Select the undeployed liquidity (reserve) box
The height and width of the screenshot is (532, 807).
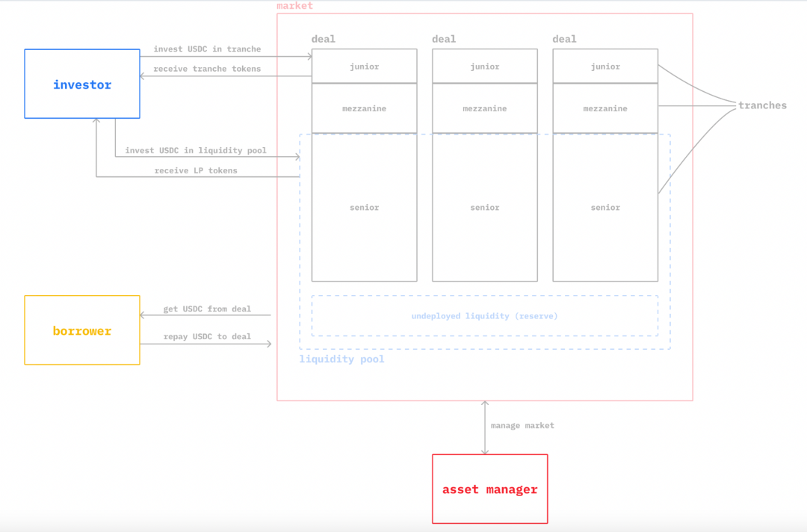(484, 316)
